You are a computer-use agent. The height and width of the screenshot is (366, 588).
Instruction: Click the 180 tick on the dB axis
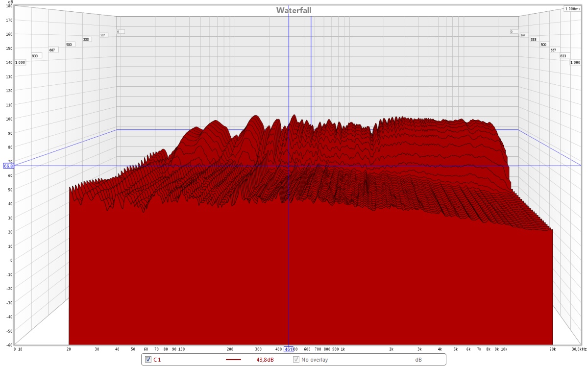pyautogui.click(x=9, y=6)
